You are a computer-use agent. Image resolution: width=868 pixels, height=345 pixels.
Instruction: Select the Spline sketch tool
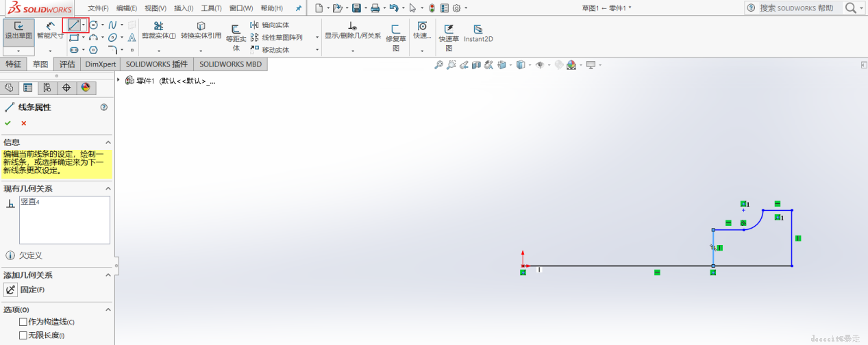coord(112,25)
